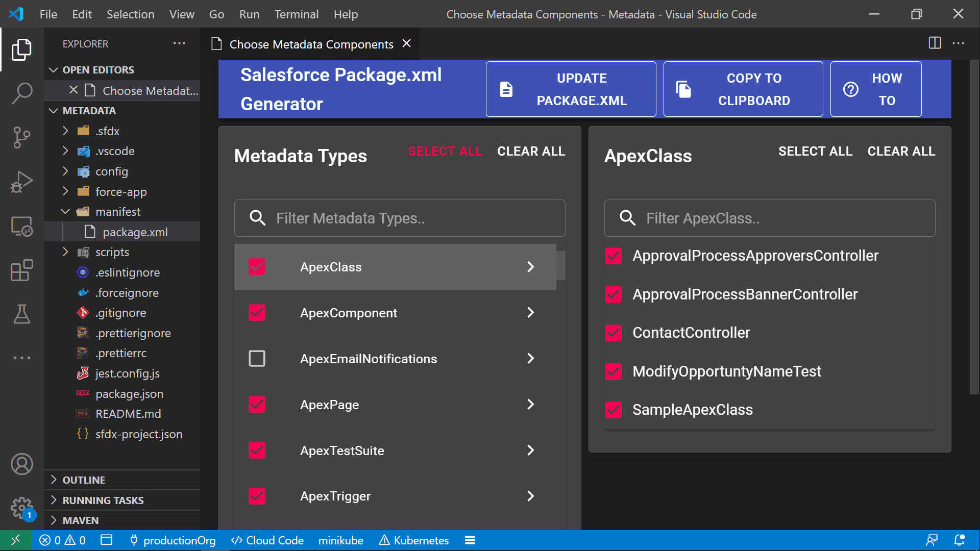
Task: Clear all ApexClass selections
Action: point(901,152)
